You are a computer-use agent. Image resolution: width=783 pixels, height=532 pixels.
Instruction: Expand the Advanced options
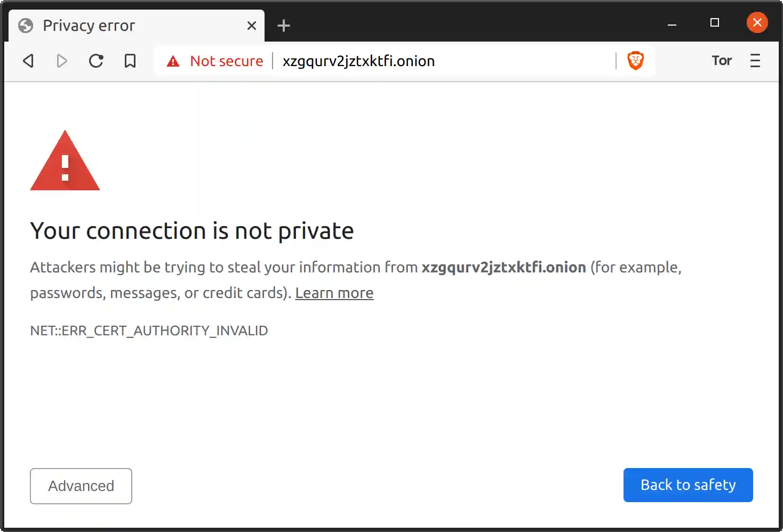[81, 486]
